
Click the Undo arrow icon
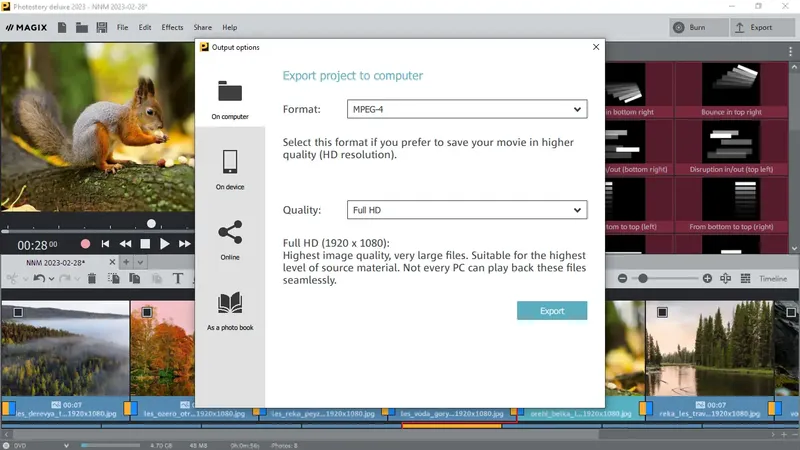[x=39, y=278]
